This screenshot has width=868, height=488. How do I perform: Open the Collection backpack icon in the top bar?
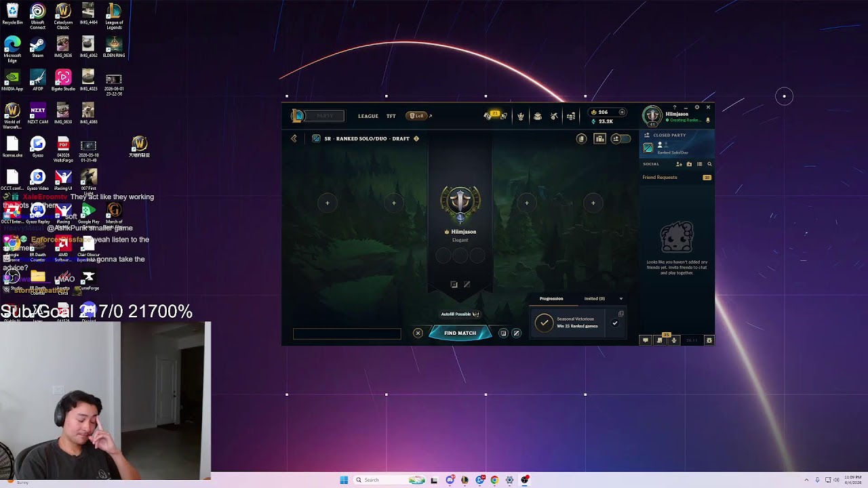click(538, 116)
